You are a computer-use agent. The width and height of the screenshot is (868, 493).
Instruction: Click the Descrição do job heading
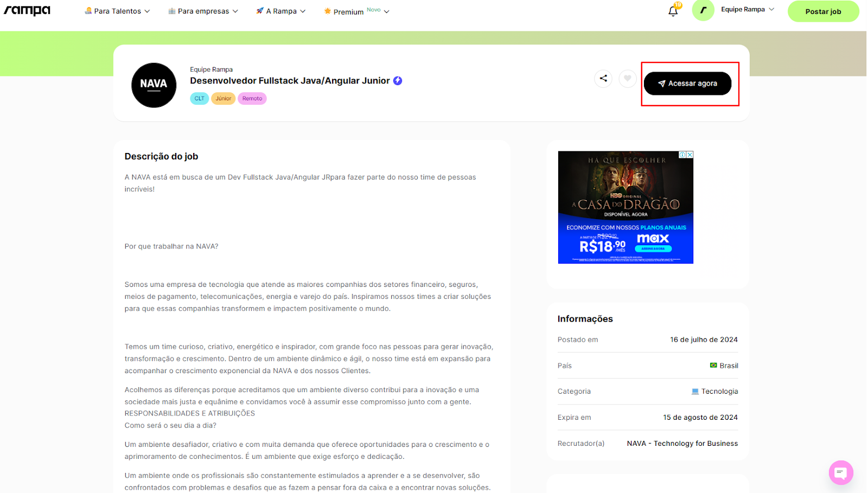point(161,156)
